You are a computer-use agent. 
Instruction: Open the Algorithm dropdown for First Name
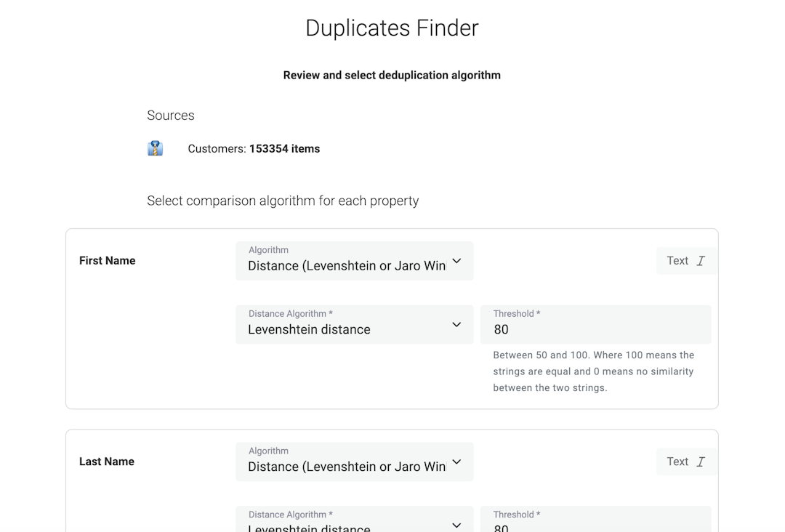pos(354,261)
